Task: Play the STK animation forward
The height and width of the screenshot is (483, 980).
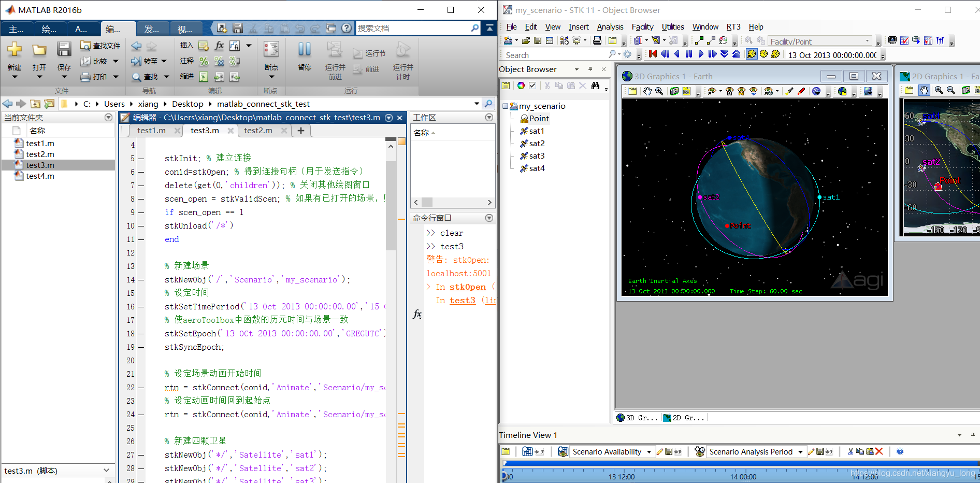Action: [x=700, y=54]
